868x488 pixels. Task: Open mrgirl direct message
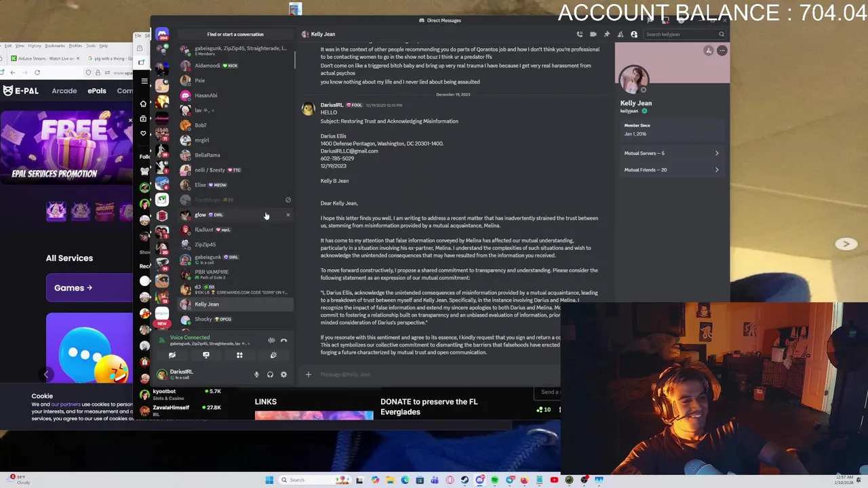[x=235, y=140]
